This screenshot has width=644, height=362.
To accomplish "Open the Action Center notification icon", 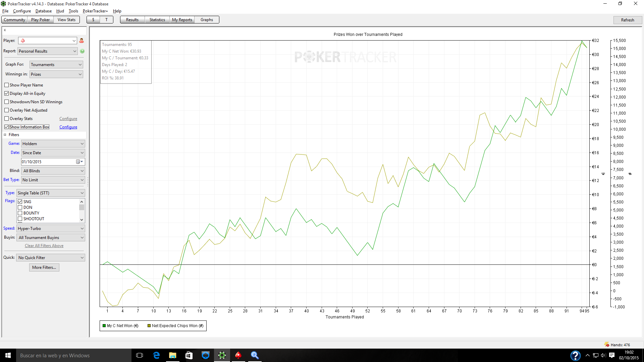I will [x=612, y=355].
